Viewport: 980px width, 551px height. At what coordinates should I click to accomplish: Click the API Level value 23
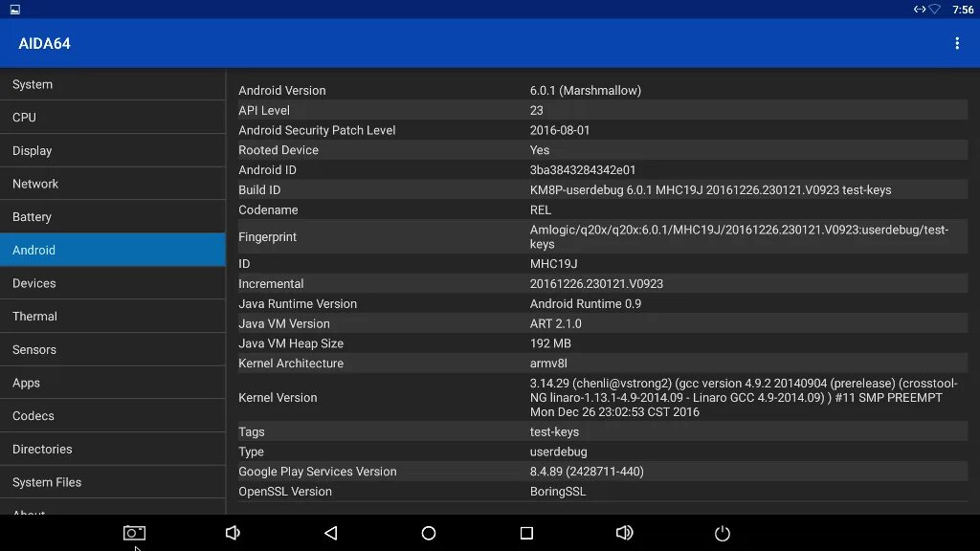(x=536, y=111)
